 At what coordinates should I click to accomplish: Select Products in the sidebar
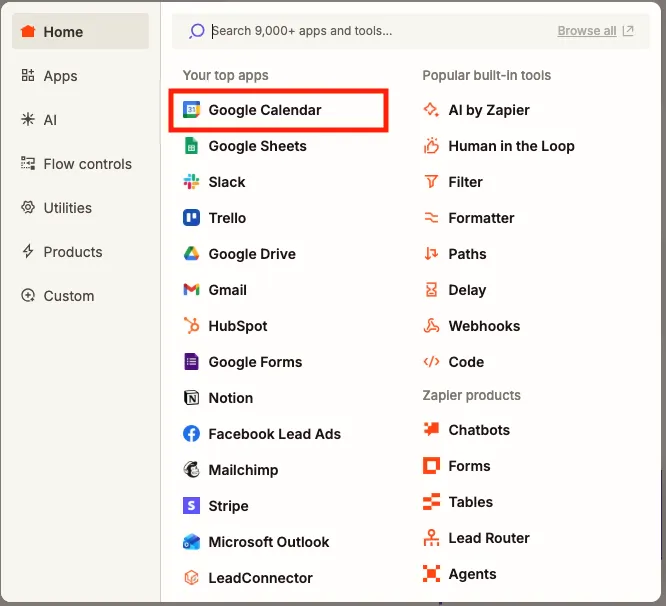[x=80, y=252]
